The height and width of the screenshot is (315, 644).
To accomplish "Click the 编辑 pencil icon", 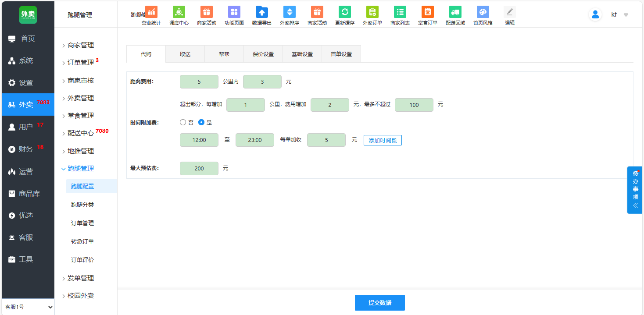I will [510, 12].
